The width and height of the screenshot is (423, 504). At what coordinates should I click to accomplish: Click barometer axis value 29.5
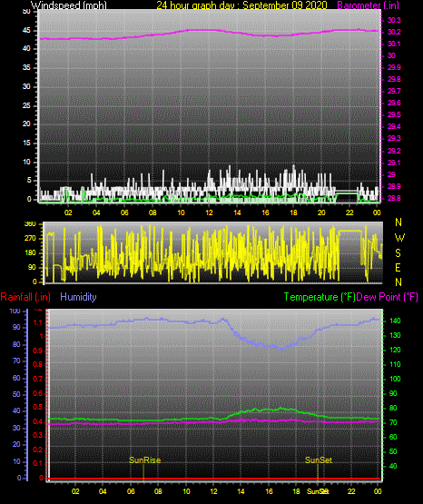394,114
